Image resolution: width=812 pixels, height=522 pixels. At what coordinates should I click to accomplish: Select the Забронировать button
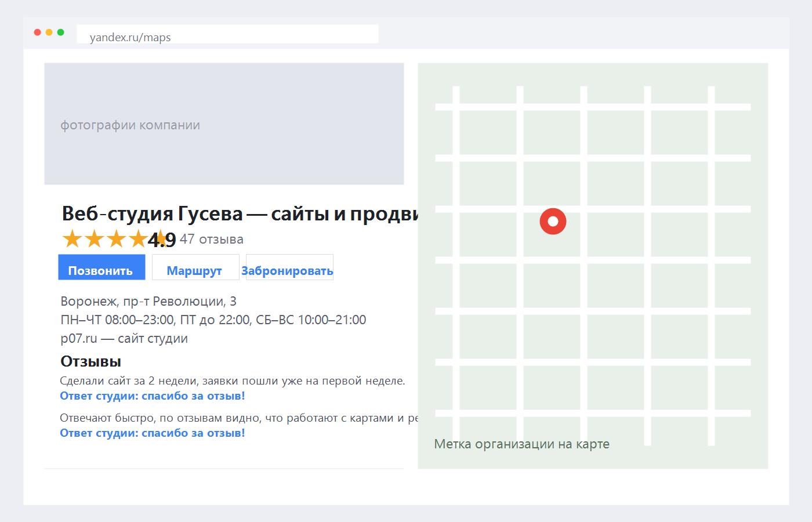[289, 267]
